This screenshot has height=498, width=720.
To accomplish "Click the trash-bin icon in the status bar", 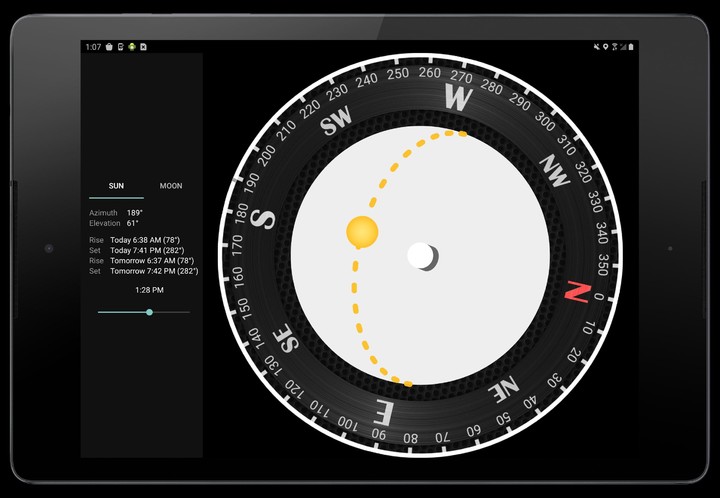I will pyautogui.click(x=109, y=47).
